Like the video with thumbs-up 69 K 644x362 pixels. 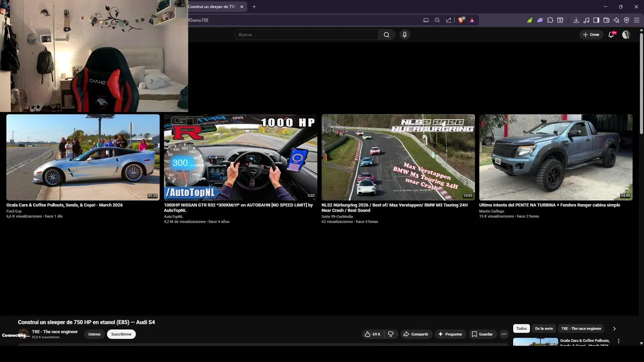pyautogui.click(x=373, y=334)
